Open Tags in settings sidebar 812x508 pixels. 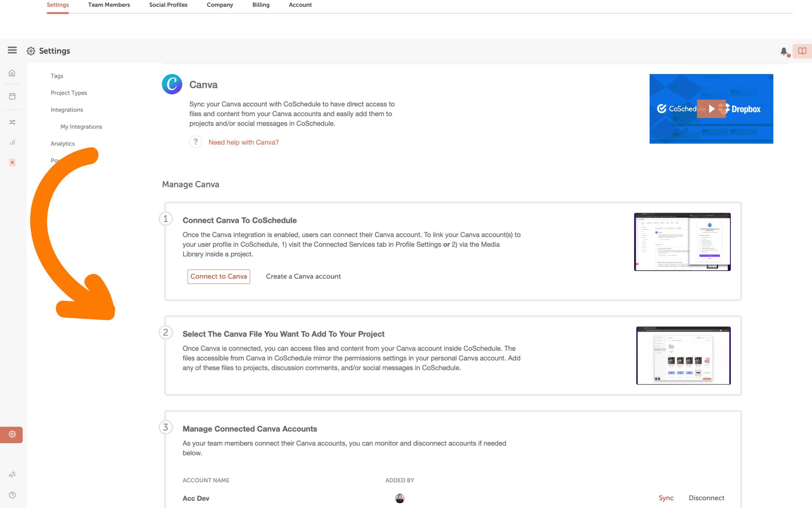[x=57, y=76]
